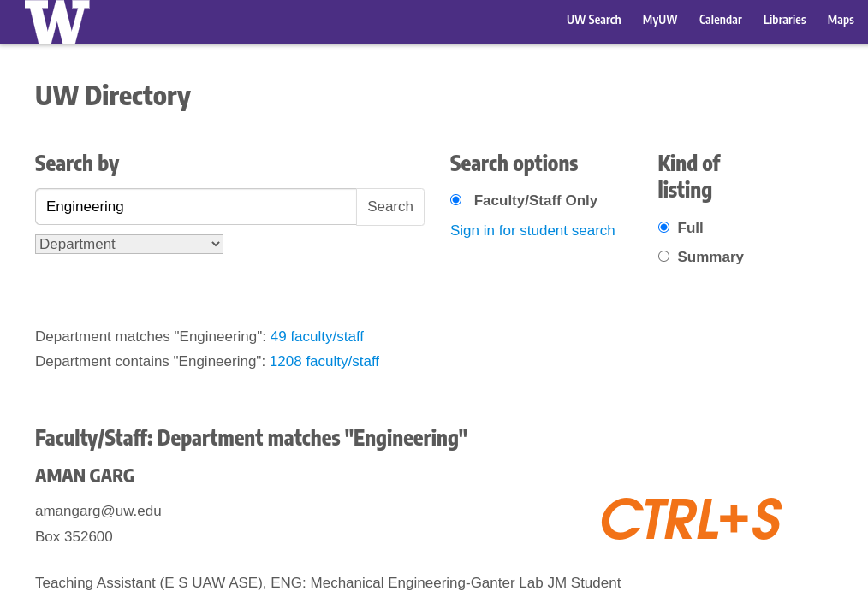This screenshot has height=603, width=868.
Task: Select the Faculty/Staff Only radio option
Action: coord(456,199)
